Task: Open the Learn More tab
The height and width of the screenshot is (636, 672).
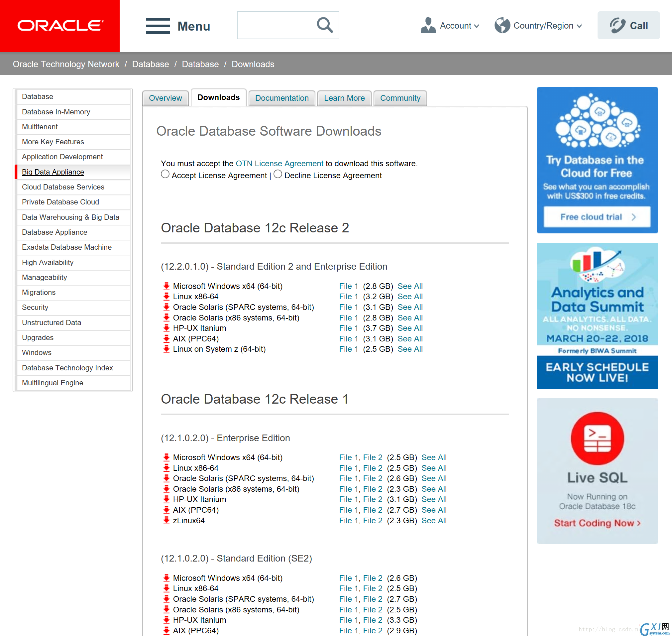Action: pyautogui.click(x=344, y=98)
